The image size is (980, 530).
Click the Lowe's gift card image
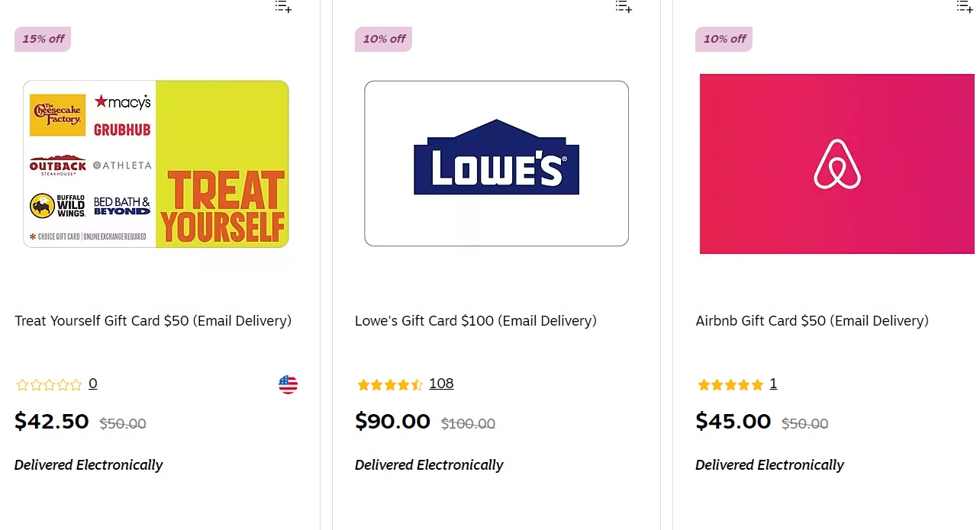click(x=496, y=163)
